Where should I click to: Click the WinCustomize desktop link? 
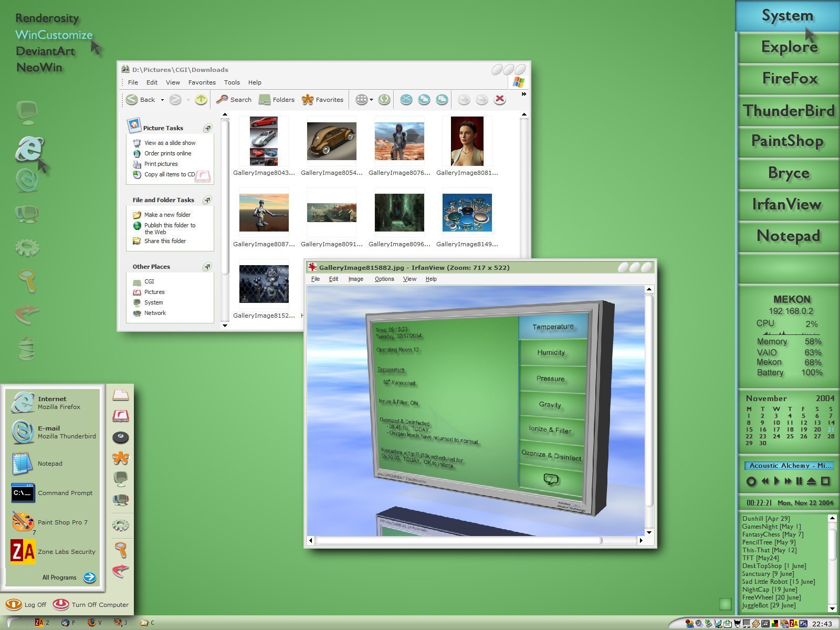click(x=54, y=35)
